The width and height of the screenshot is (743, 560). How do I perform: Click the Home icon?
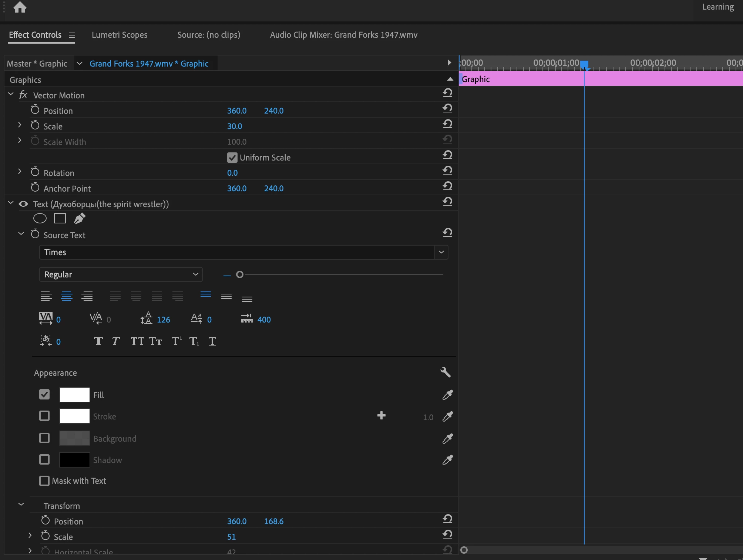(x=20, y=7)
